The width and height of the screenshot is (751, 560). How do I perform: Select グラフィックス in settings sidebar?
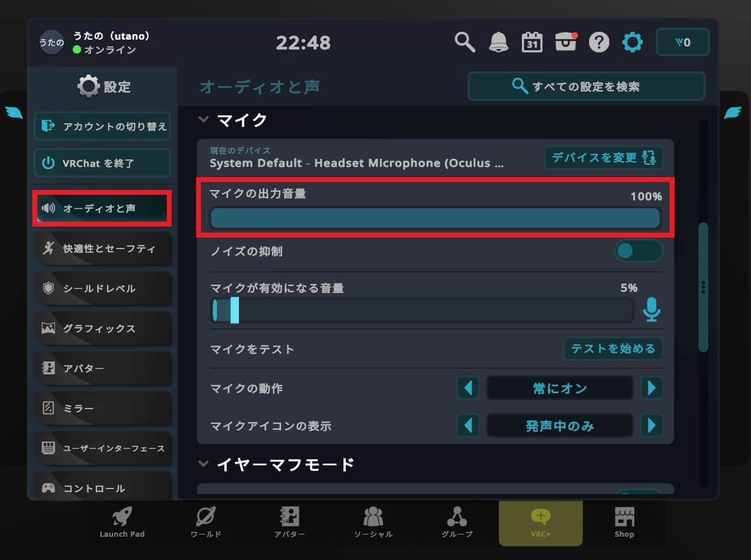click(x=102, y=329)
